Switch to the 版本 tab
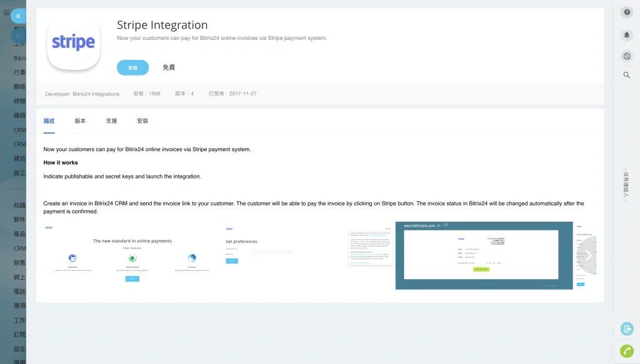The image size is (640, 364). click(x=80, y=121)
